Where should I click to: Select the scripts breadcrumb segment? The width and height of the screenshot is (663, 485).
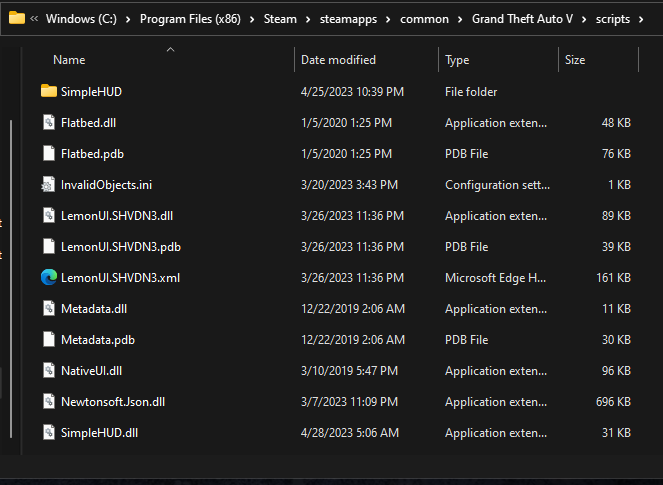tap(613, 19)
